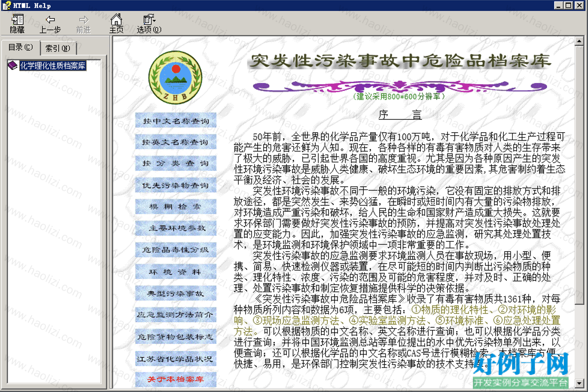Screen dimensions: 588x392
Task: Maximize the HTML Help window
Action: coord(568,5)
